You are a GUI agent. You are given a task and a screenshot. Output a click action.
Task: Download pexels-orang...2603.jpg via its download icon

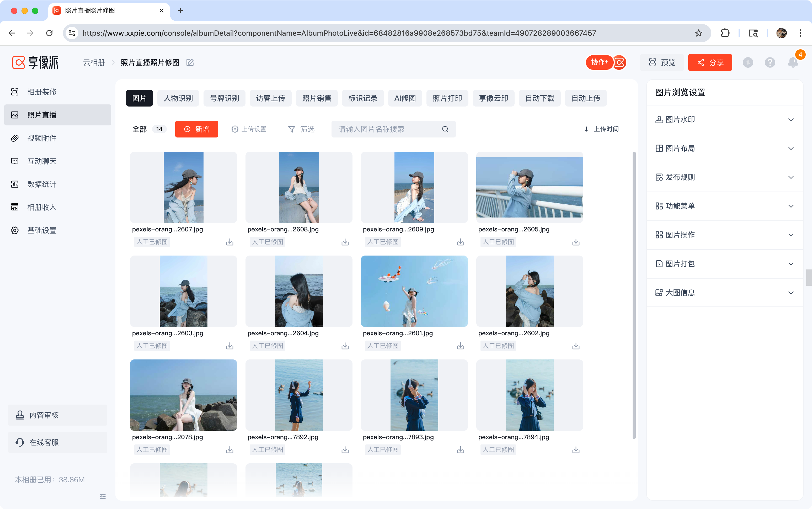(x=229, y=346)
